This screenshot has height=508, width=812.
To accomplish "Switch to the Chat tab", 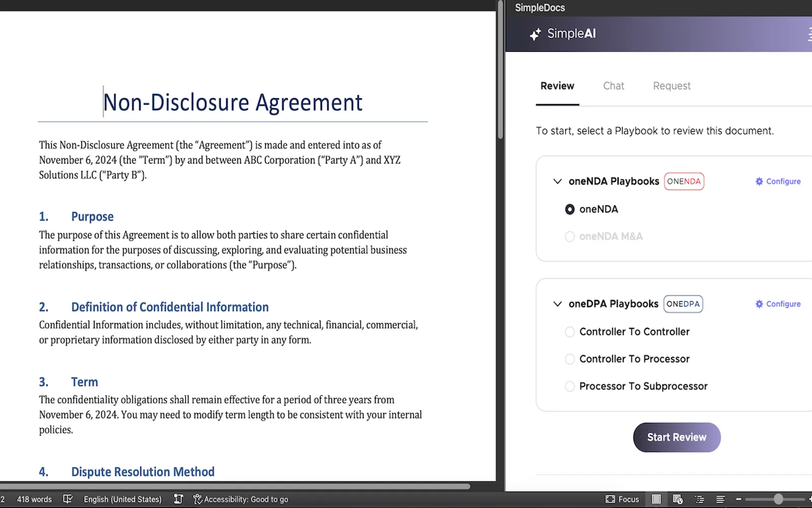I will pos(614,86).
